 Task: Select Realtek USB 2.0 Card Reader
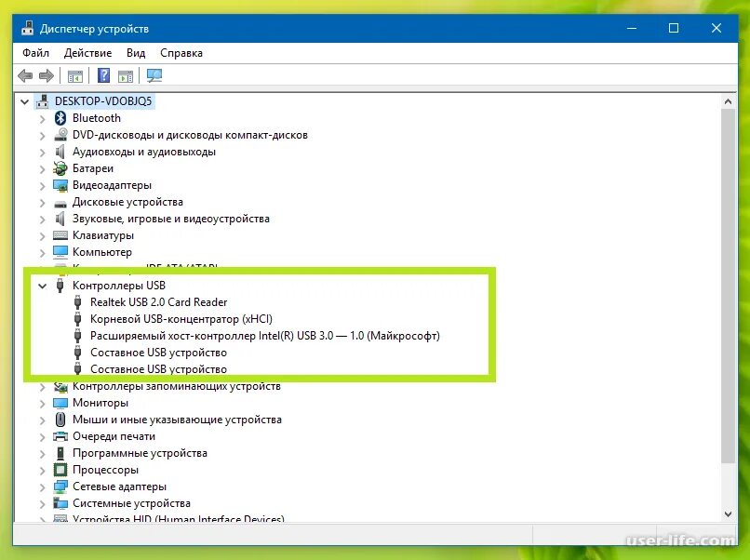click(158, 302)
